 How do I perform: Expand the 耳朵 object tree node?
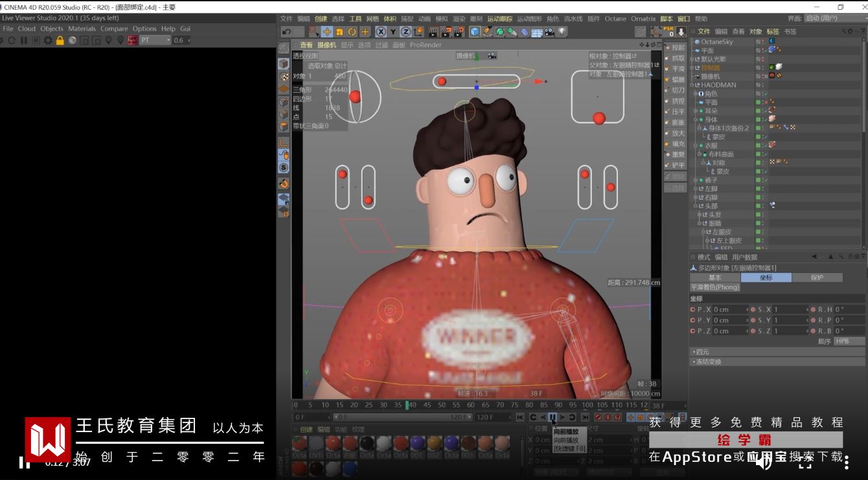(x=696, y=111)
